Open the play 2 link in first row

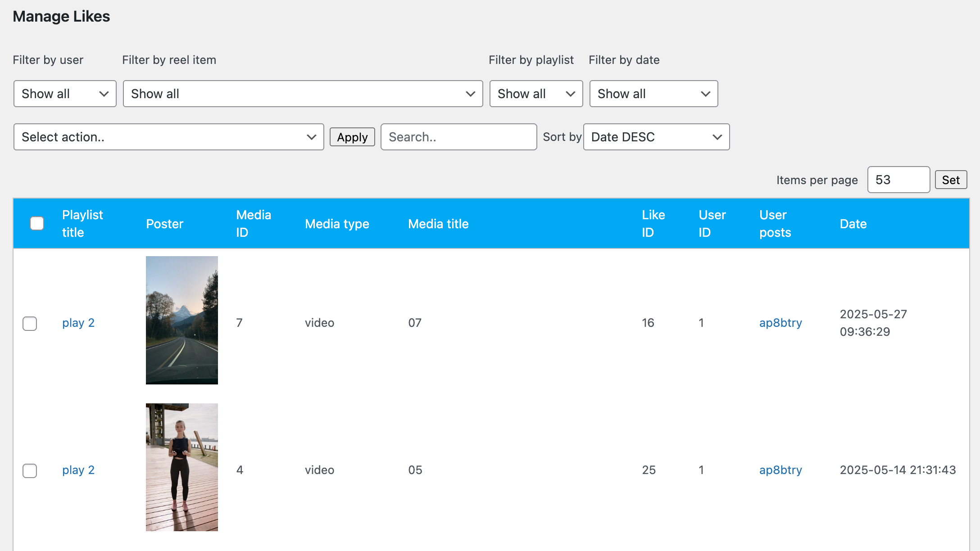78,323
